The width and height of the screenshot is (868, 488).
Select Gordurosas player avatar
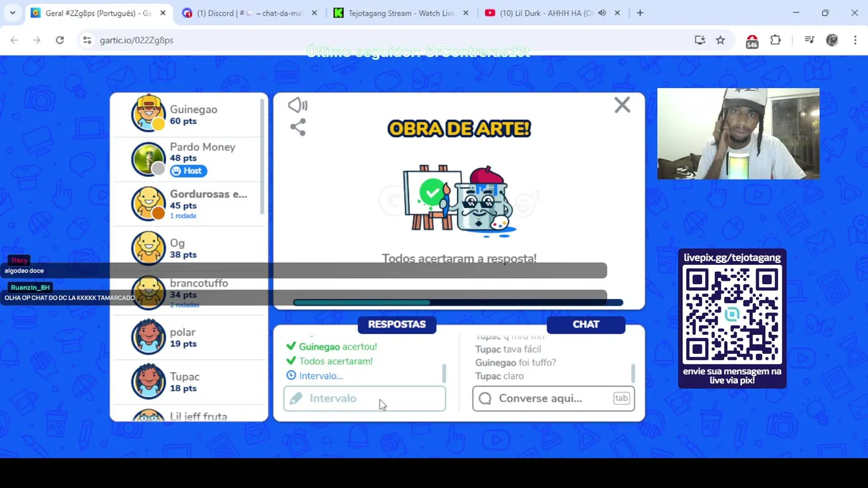click(x=149, y=203)
